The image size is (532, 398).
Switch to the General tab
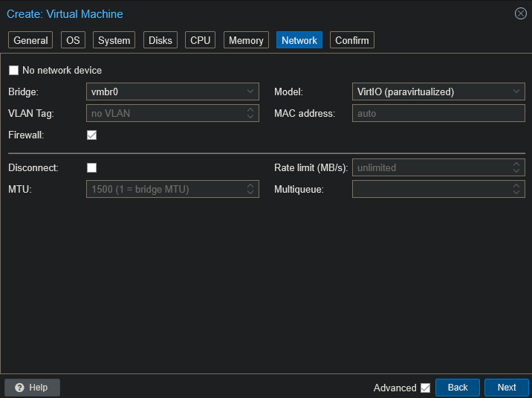coord(30,40)
